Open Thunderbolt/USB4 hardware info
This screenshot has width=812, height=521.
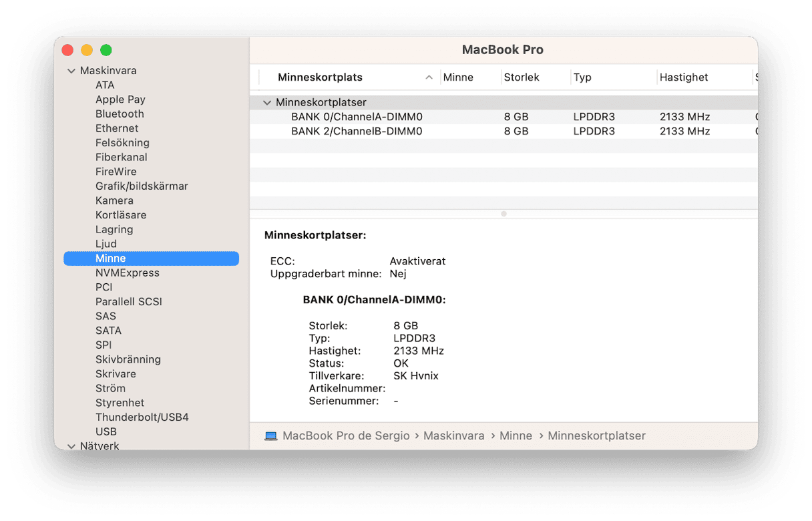point(142,417)
